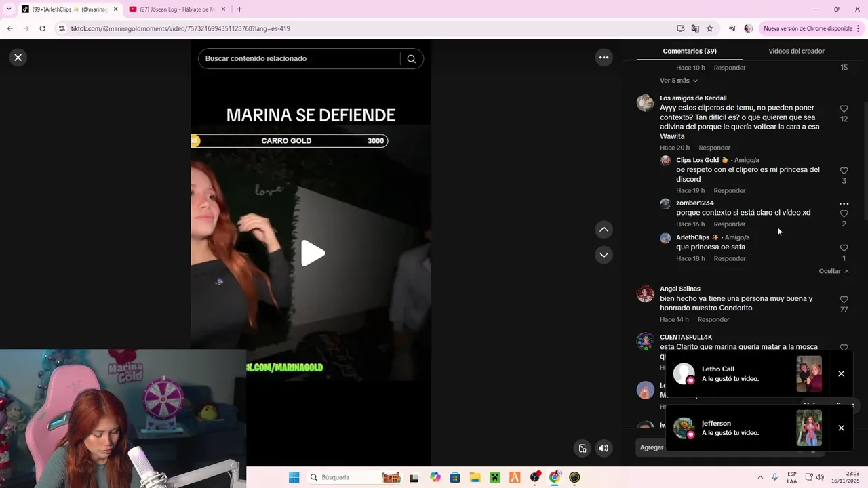The width and height of the screenshot is (868, 488).
Task: Click 'Nueva versión de Chrome disponible' button
Action: (x=808, y=28)
